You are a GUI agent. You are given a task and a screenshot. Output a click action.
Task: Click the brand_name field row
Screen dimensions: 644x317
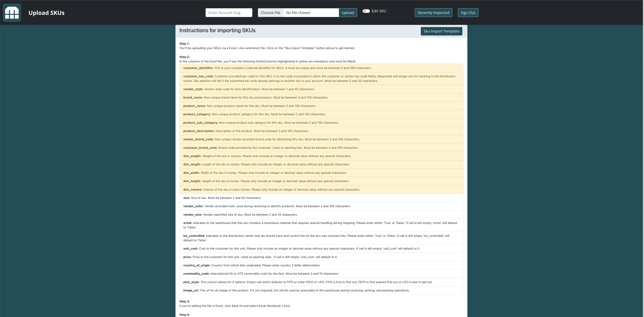coord(321,97)
